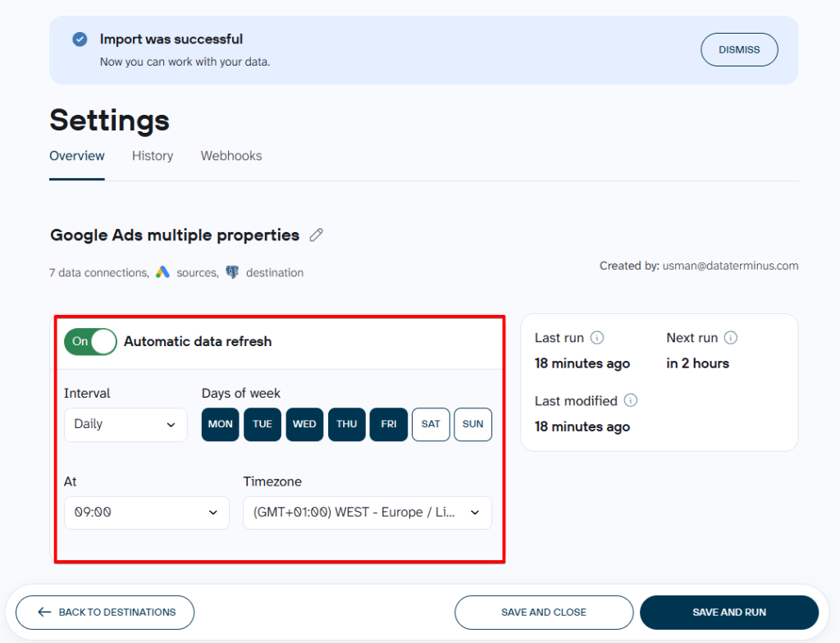Click 'Now you can work with your data' text
This screenshot has height=643, width=840.
tap(185, 62)
